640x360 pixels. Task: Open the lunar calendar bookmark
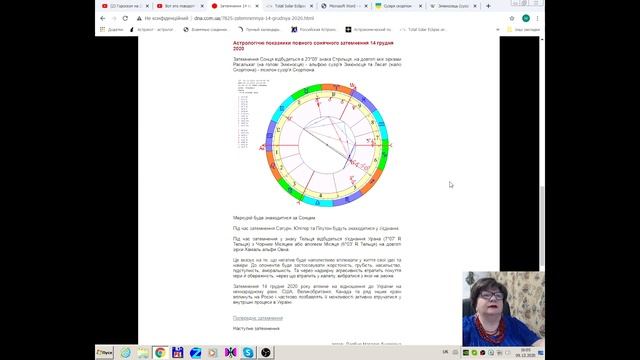[259, 29]
